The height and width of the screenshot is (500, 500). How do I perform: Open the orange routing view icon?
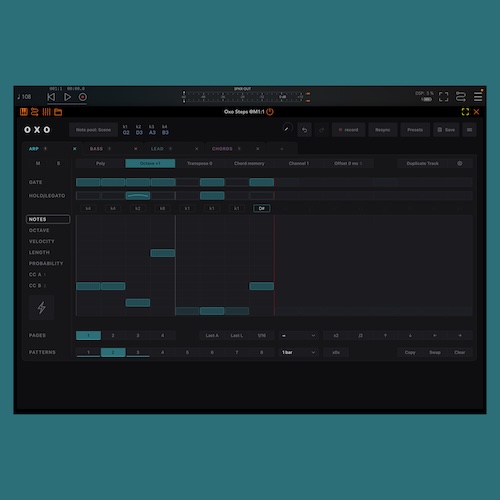coord(35,112)
